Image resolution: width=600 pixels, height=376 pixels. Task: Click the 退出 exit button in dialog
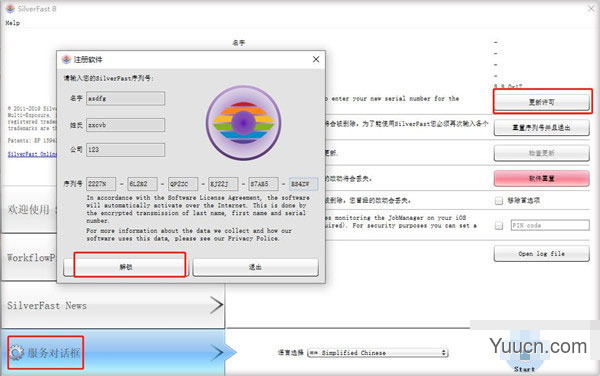pyautogui.click(x=255, y=267)
